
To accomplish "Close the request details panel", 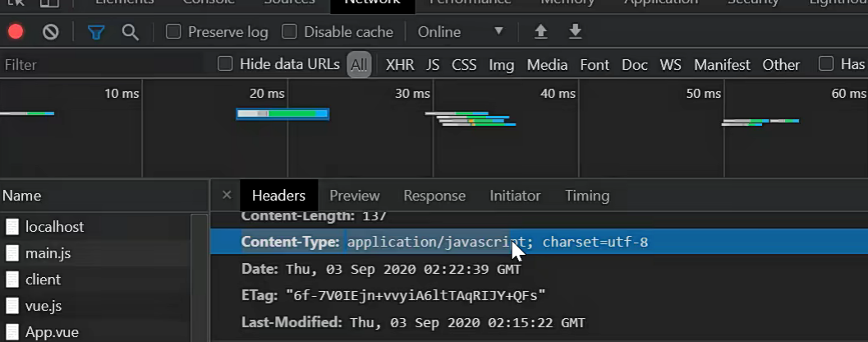I will [227, 196].
